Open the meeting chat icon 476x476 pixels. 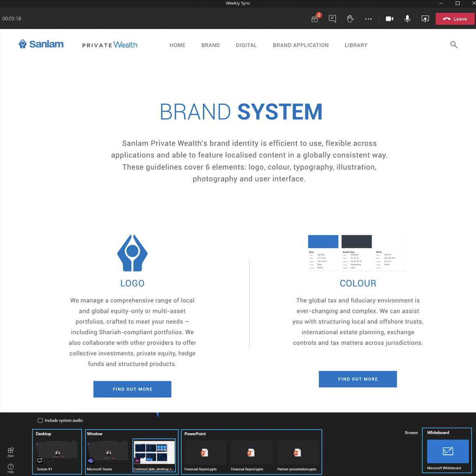pos(332,18)
